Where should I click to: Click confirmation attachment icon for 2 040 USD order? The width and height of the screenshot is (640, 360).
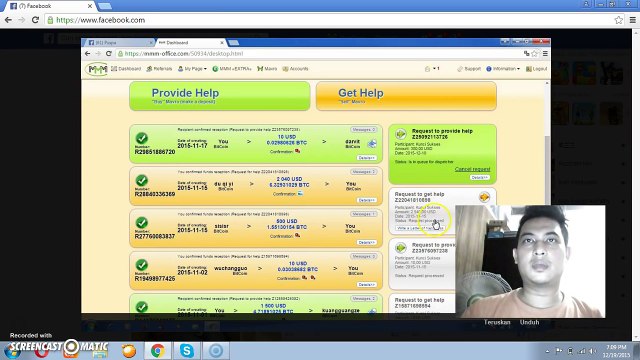[x=300, y=193]
